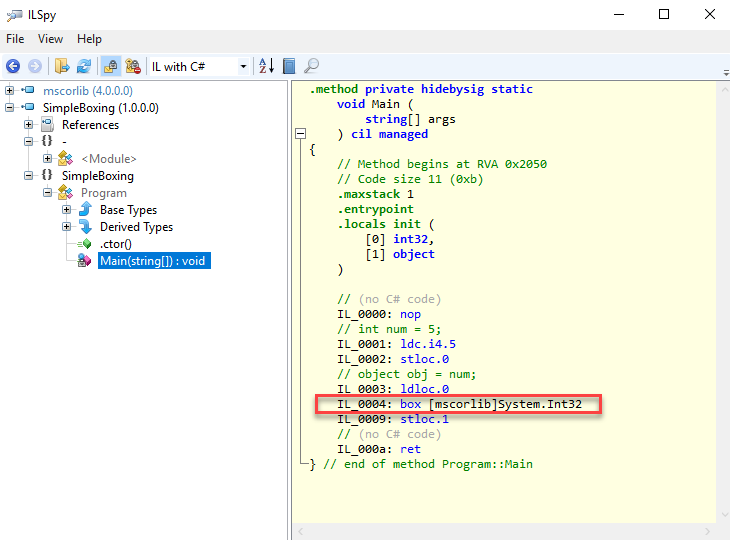Click the A-Z sort toolbar icon
Viewport: 730px width, 540px height.
click(x=266, y=66)
